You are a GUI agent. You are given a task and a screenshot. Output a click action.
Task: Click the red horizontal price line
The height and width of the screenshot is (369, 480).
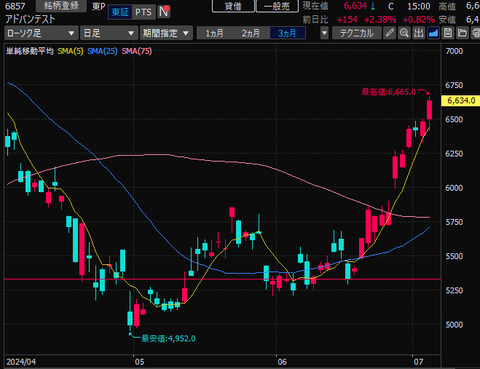(x=223, y=279)
